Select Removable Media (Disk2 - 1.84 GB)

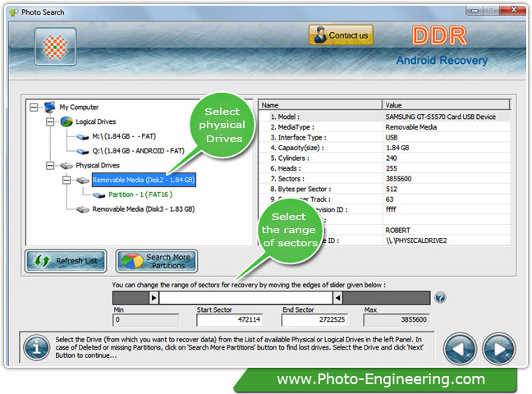pyautogui.click(x=144, y=180)
